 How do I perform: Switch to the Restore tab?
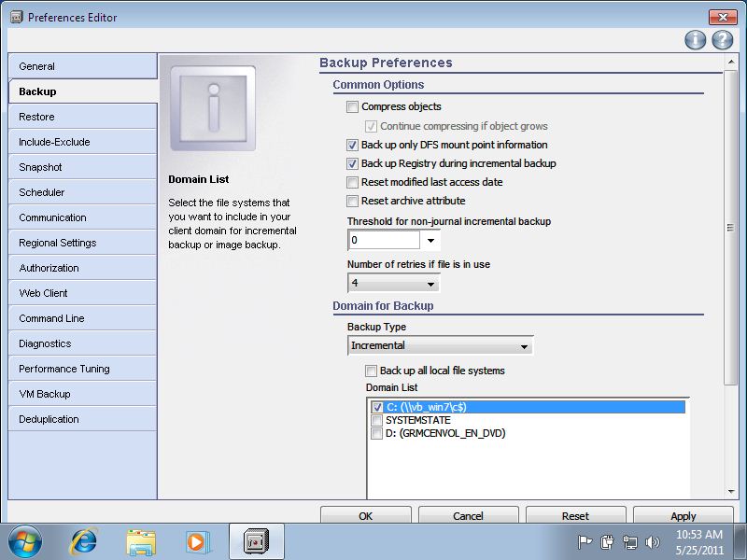[82, 117]
